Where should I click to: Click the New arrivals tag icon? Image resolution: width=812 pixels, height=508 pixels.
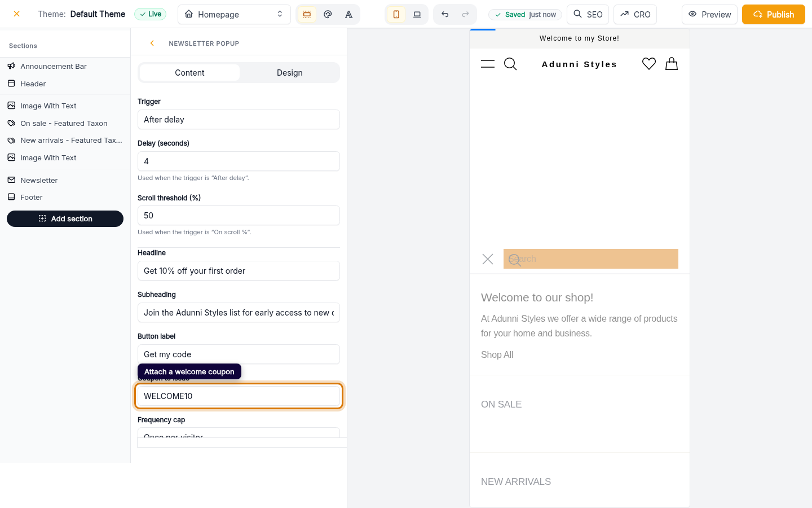pos(11,140)
